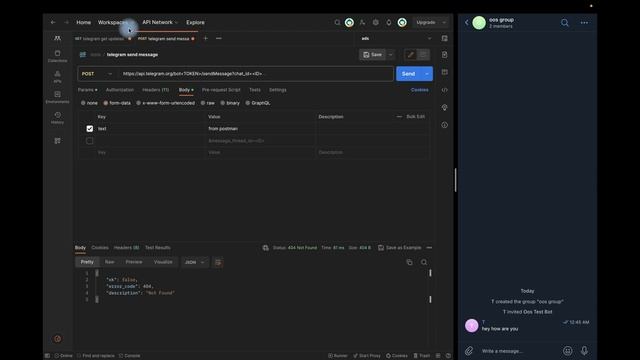Open History in left sidebar

point(58,118)
